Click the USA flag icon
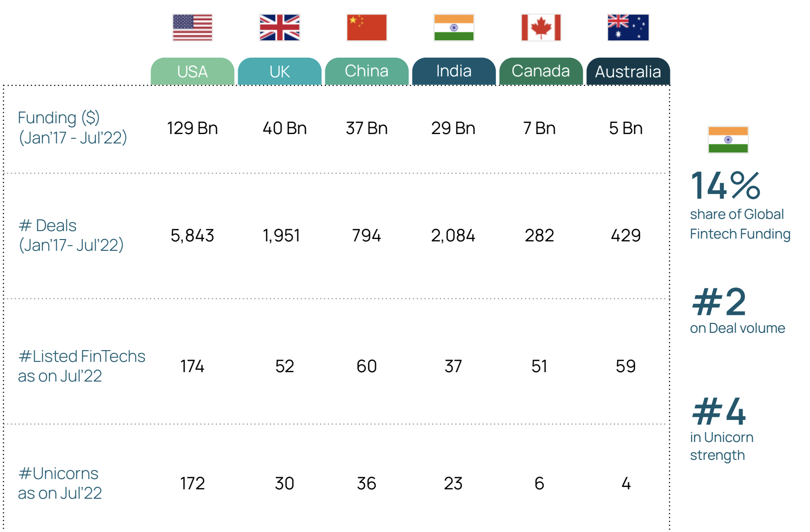Image resolution: width=810 pixels, height=532 pixels. pyautogui.click(x=192, y=28)
